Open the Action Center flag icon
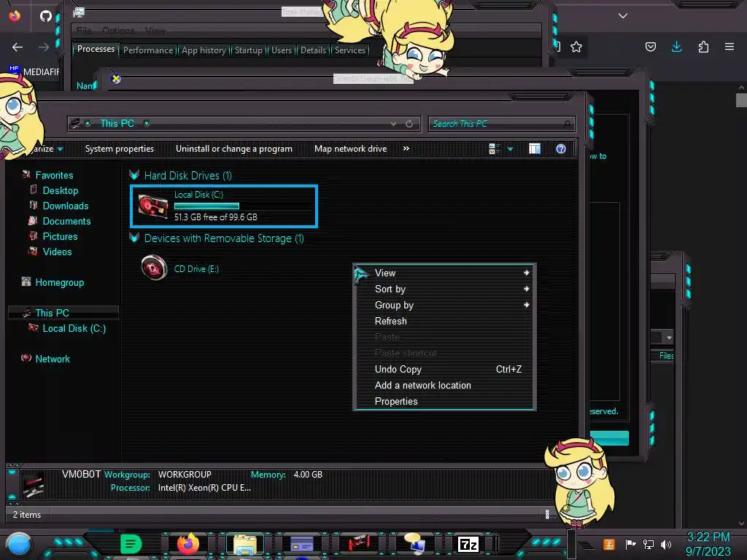747x560 pixels. pos(630,544)
